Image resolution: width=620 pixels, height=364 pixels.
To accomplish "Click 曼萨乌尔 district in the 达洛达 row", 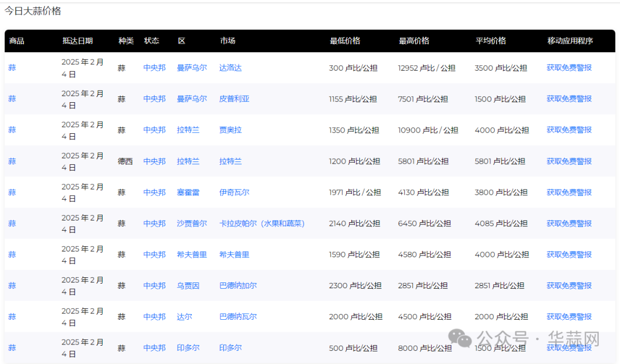I will pos(192,68).
